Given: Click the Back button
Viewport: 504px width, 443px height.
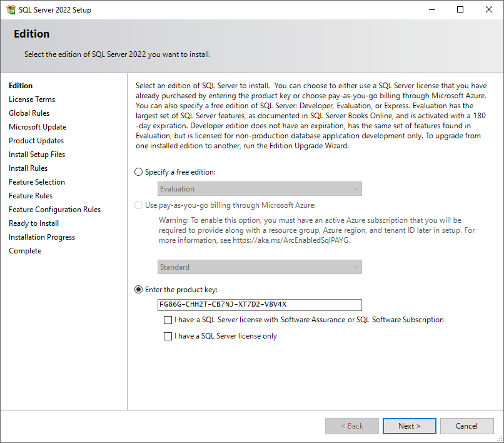Looking at the screenshot, I should [351, 425].
